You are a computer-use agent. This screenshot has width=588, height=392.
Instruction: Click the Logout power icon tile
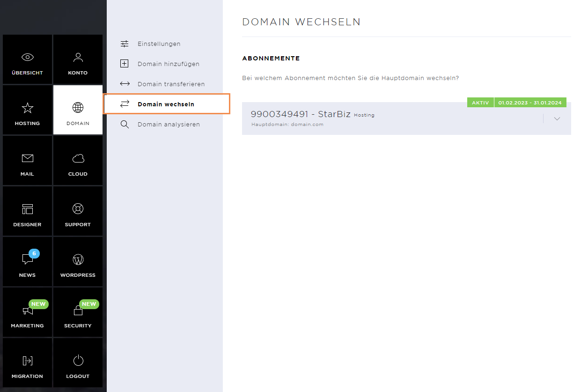point(78,362)
